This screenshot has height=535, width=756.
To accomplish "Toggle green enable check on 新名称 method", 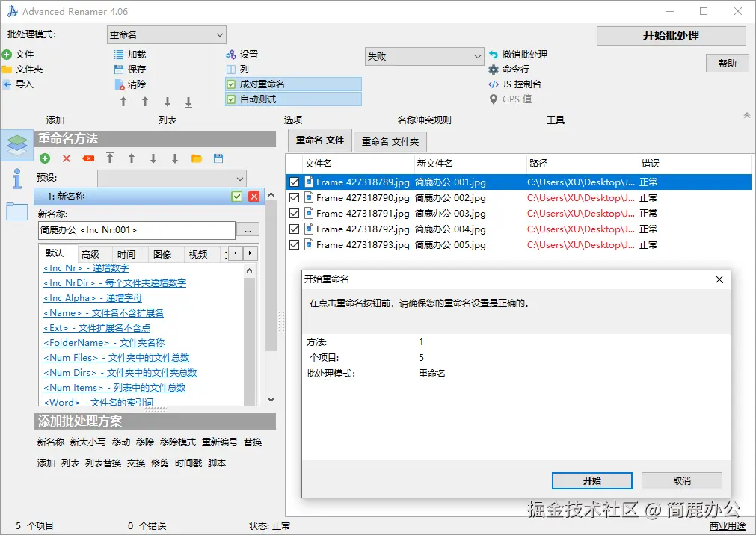I will point(237,197).
